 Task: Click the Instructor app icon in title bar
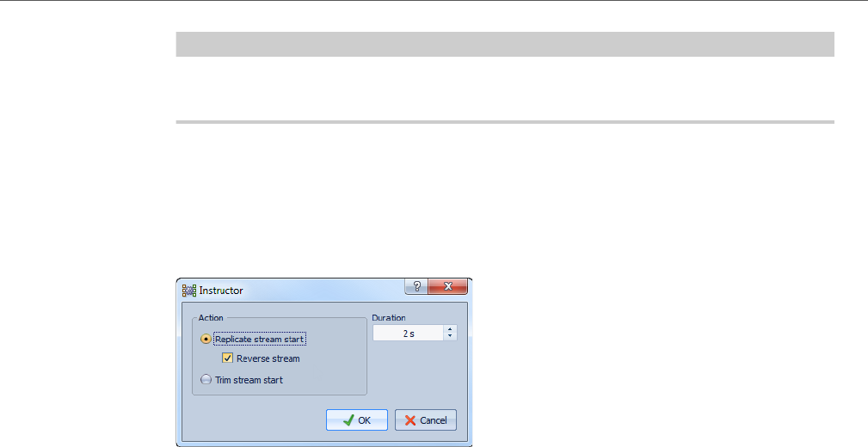(189, 291)
